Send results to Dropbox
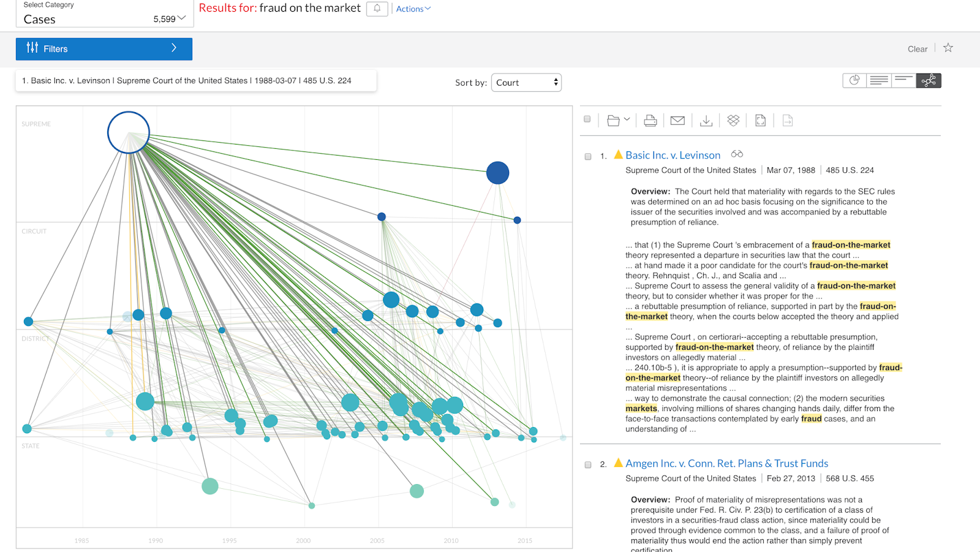The width and height of the screenshot is (980, 552). pos(733,120)
